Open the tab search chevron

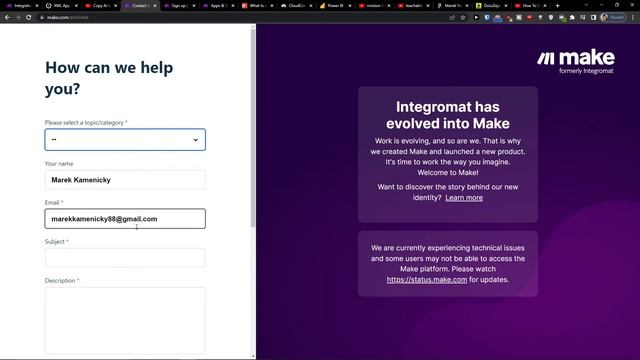click(x=586, y=5)
